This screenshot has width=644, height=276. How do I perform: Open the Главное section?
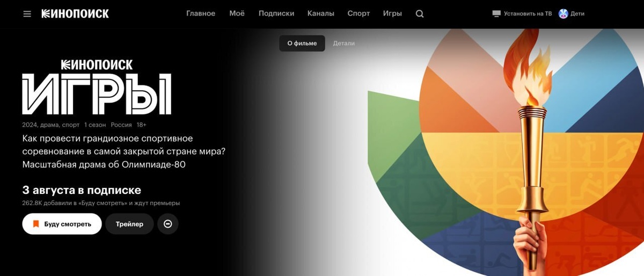tap(201, 13)
